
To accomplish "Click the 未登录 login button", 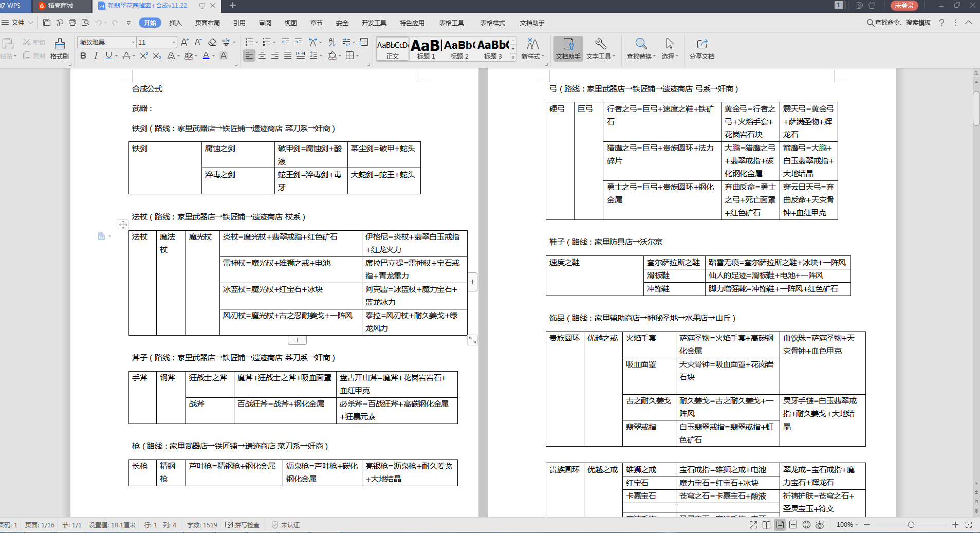I will pos(904,6).
